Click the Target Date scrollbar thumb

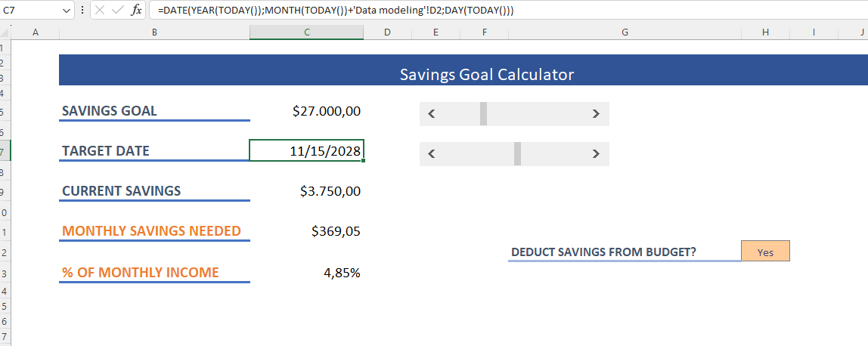pyautogui.click(x=517, y=153)
